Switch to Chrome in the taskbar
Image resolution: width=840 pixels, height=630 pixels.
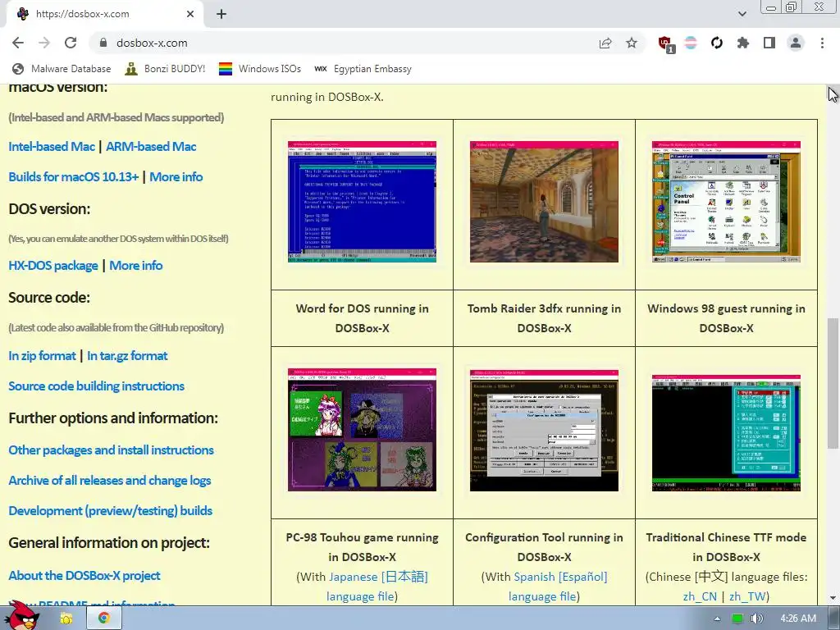[104, 619]
